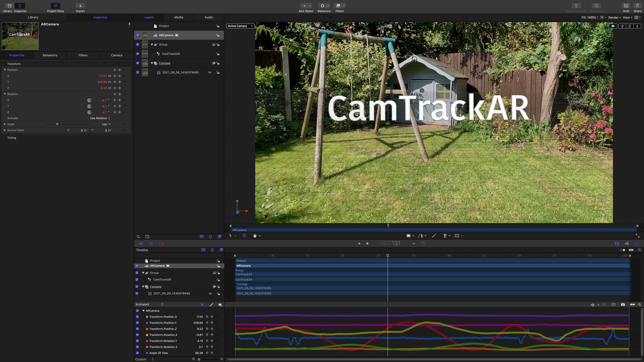Select the Pan hand tool

coord(255,236)
